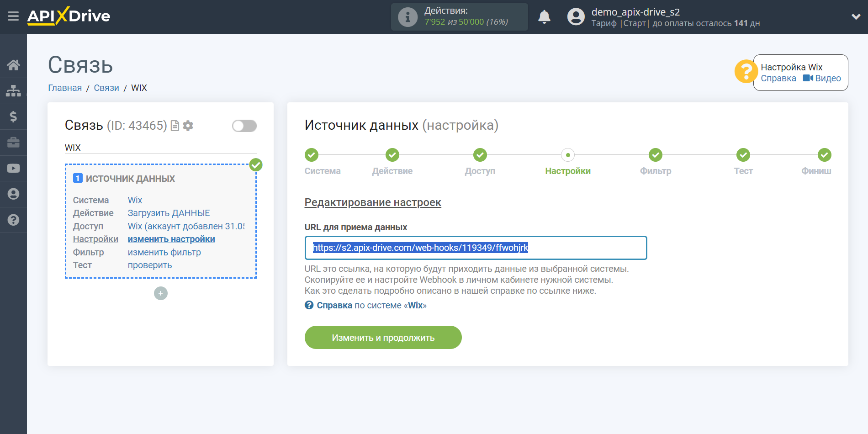Open help question sidebar icon
868x434 pixels.
tap(13, 220)
